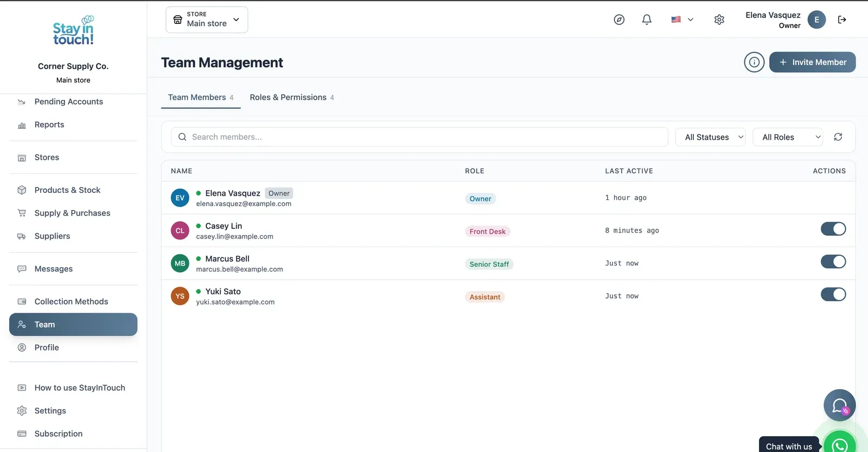Navigate to Products & Stock
868x452 pixels.
pyautogui.click(x=73, y=190)
